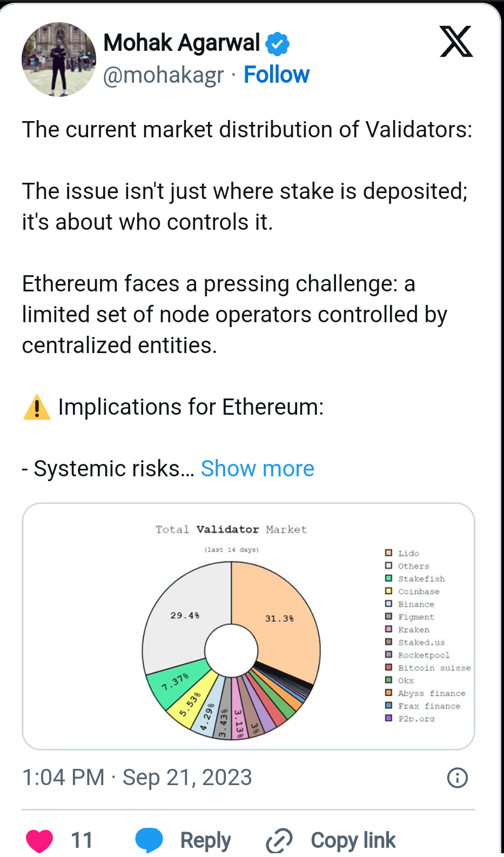Unlike the post by toggling the heart
This screenshot has height=857, width=504.
[x=40, y=840]
